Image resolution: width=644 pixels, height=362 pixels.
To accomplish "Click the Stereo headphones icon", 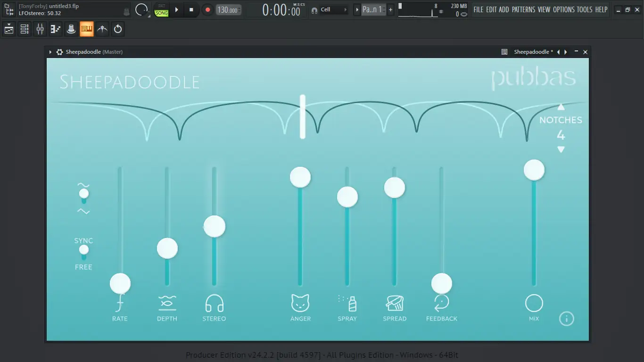I will (214, 303).
